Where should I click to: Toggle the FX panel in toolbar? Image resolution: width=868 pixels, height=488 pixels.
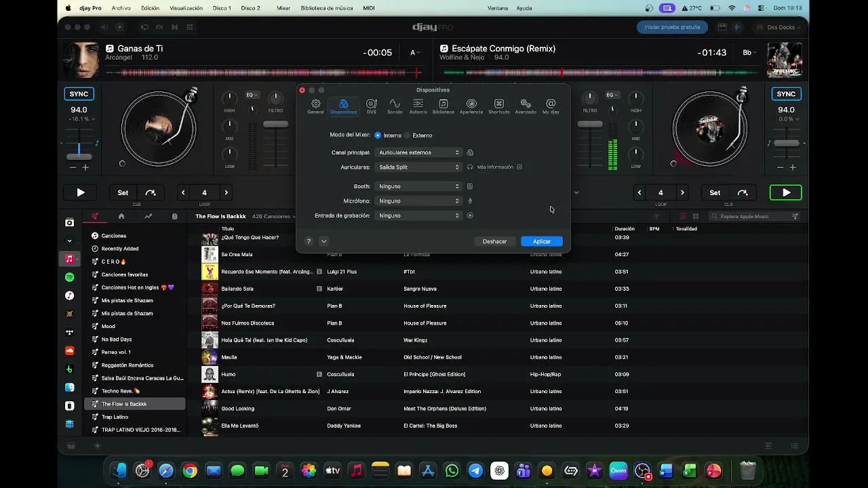(159, 27)
